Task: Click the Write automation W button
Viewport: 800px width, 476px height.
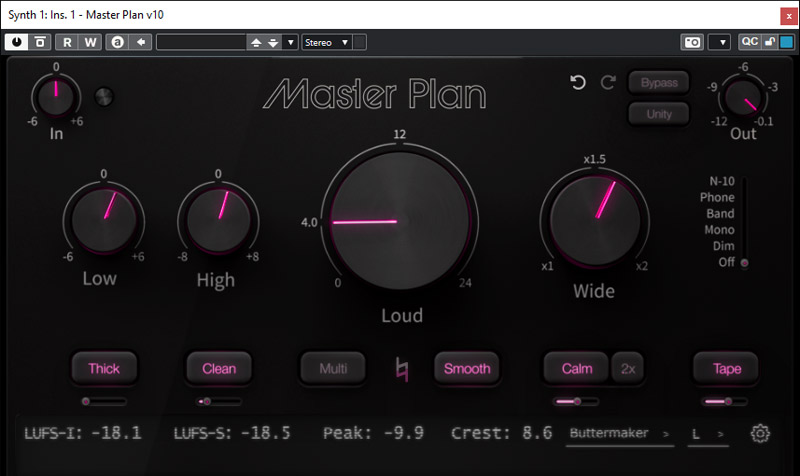Action: (90, 42)
